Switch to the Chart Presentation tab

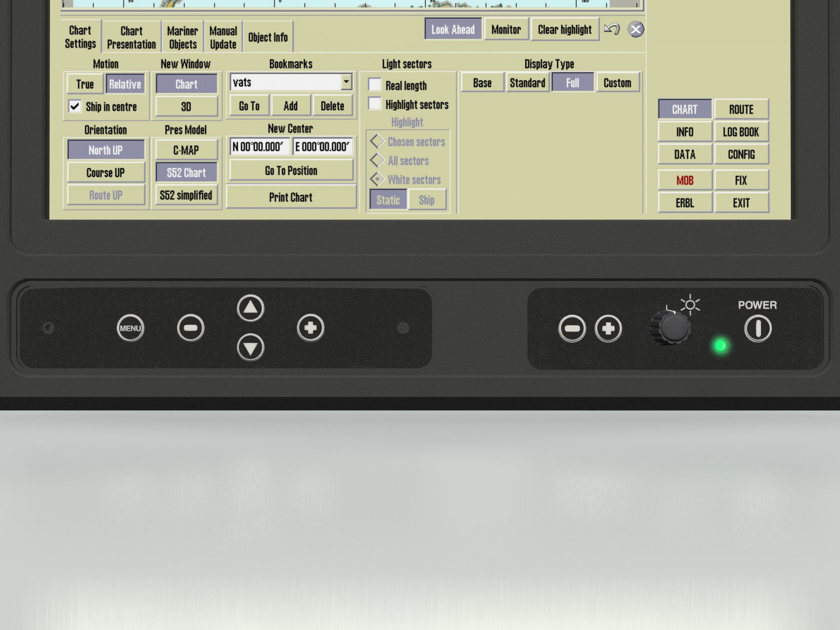click(131, 37)
